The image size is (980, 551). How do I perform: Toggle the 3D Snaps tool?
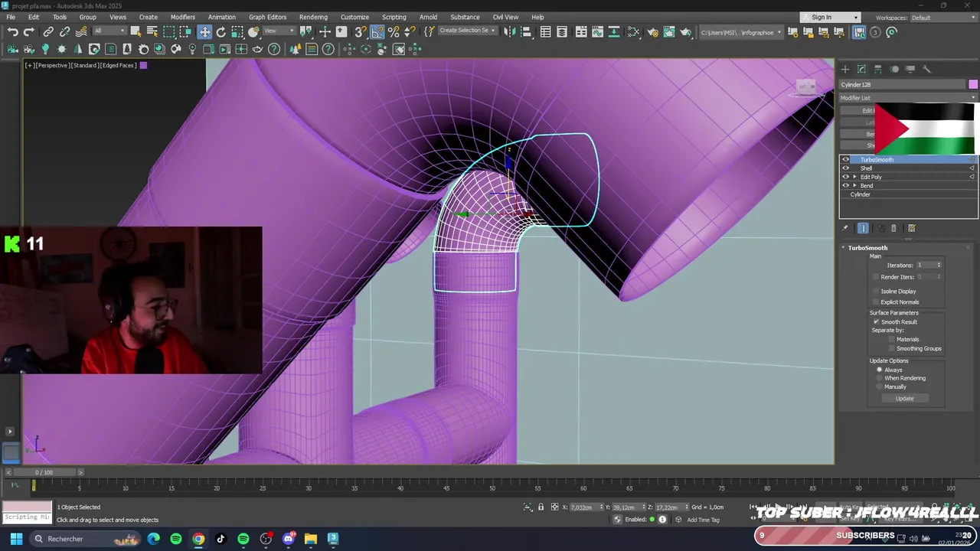tap(361, 32)
